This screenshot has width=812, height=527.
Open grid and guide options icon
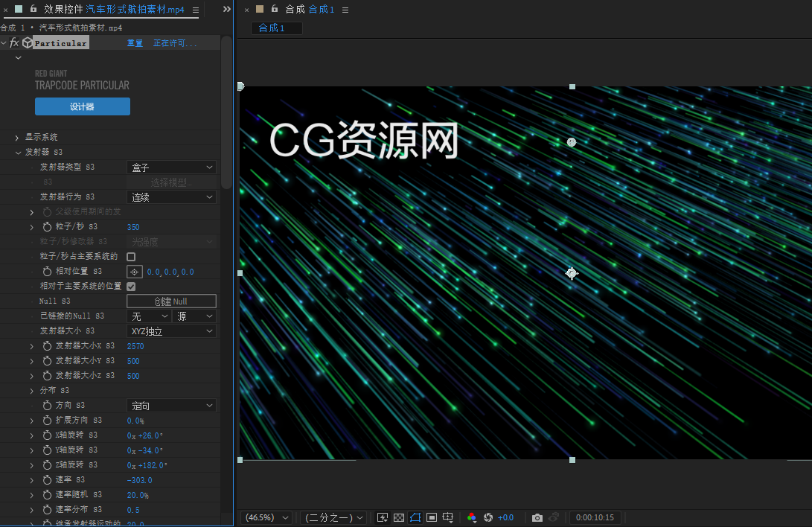448,517
